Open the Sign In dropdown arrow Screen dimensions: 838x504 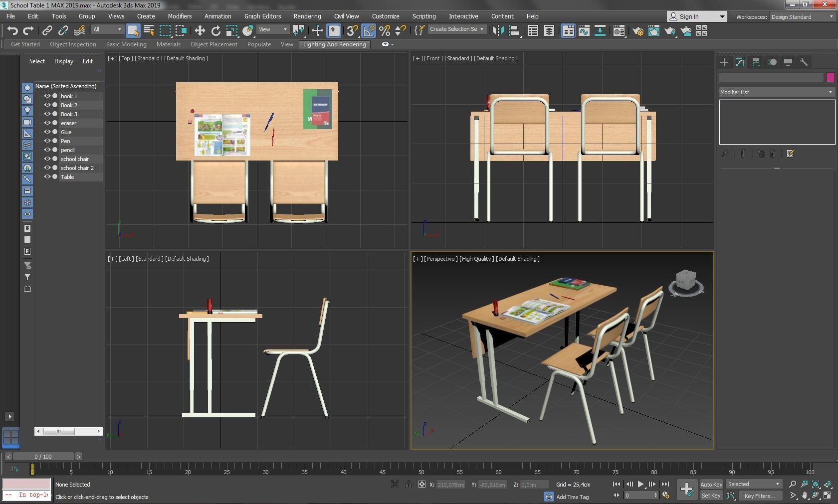click(x=722, y=17)
